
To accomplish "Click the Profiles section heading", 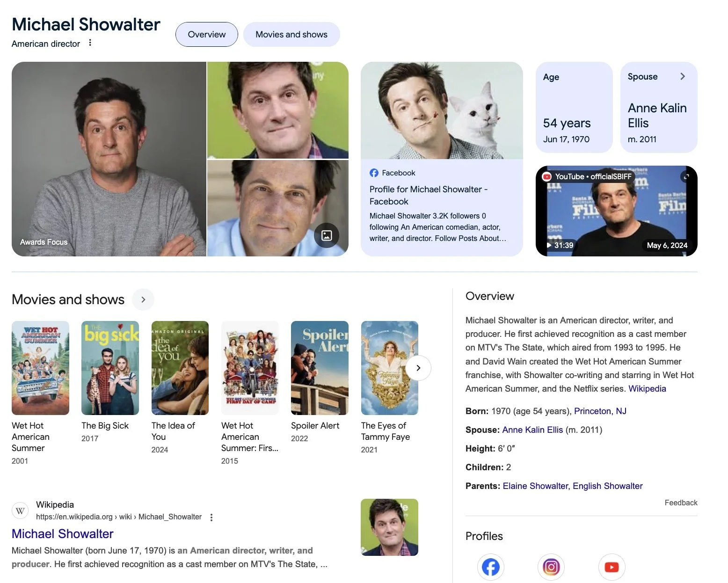I will 484,536.
